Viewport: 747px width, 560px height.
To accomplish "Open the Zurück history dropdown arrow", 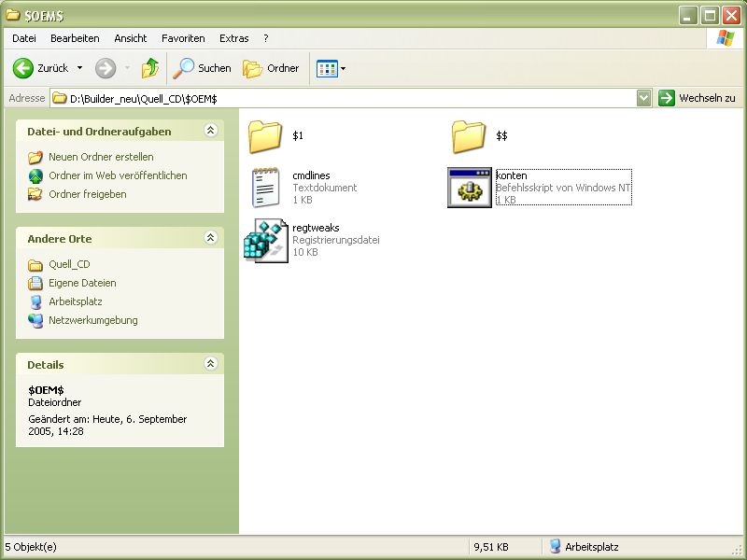I will [79, 68].
